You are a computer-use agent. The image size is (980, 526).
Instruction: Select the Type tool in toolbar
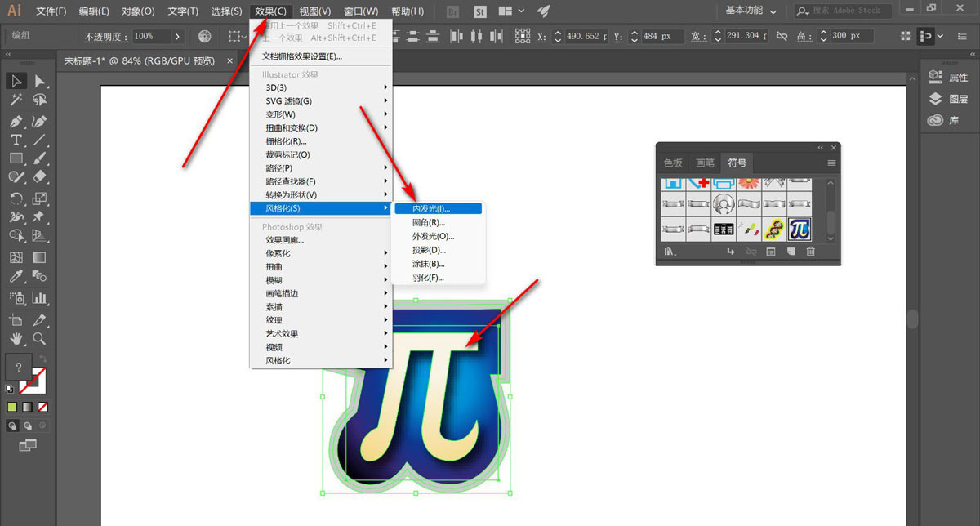point(16,140)
